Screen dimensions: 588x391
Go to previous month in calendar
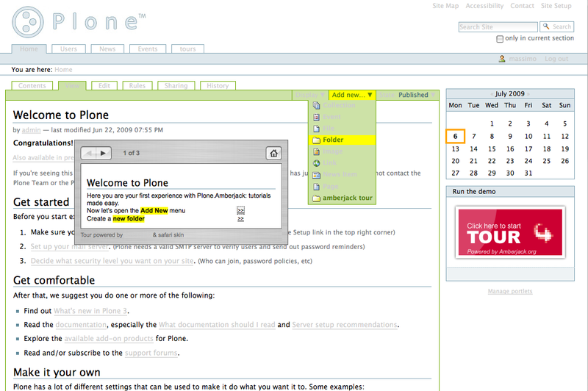492,94
